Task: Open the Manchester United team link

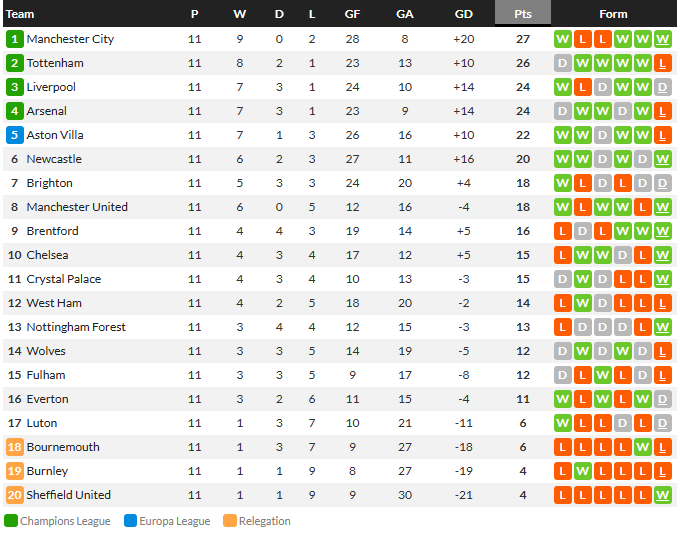Action: [77, 207]
